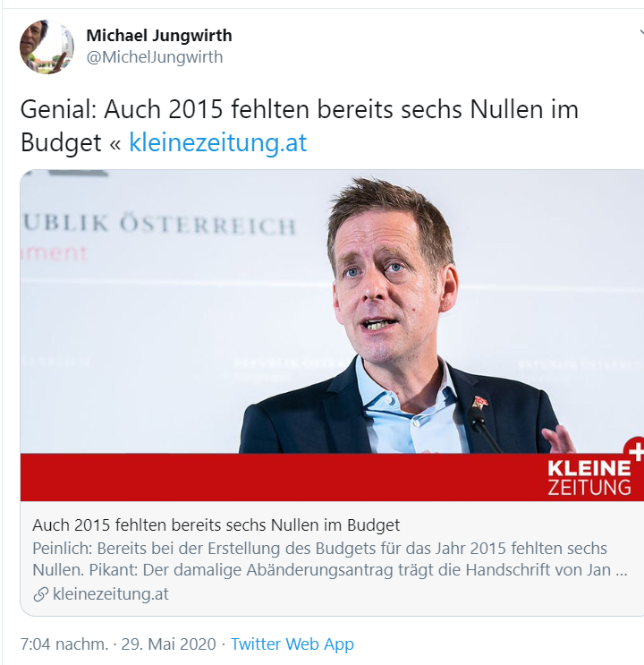644x665 pixels.
Task: Open the Twitter Web App source link
Action: click(292, 644)
